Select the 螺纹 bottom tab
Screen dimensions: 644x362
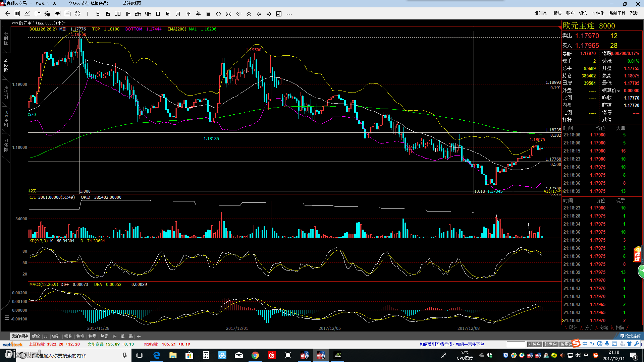coord(36,336)
